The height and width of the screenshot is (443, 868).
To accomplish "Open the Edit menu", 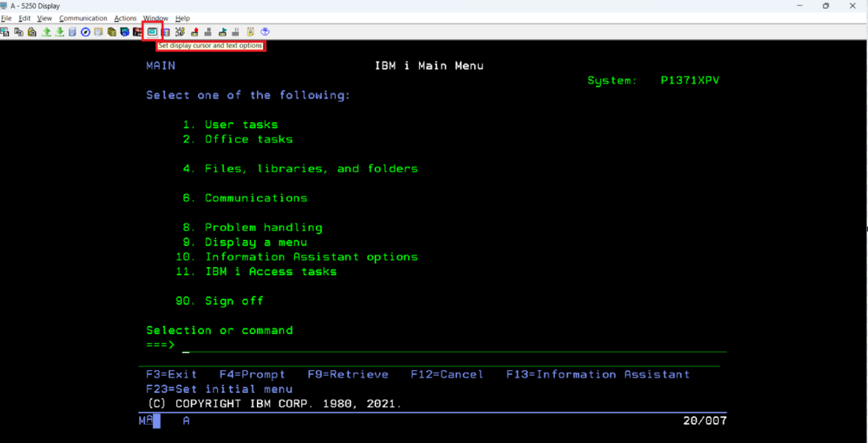I will 24,18.
